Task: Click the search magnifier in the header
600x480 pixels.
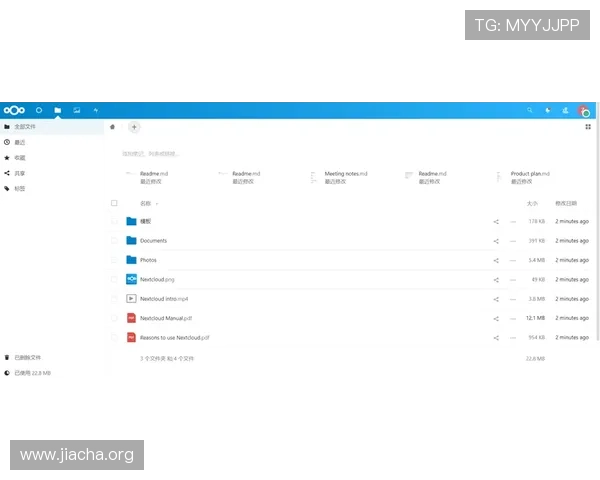Action: [x=530, y=110]
